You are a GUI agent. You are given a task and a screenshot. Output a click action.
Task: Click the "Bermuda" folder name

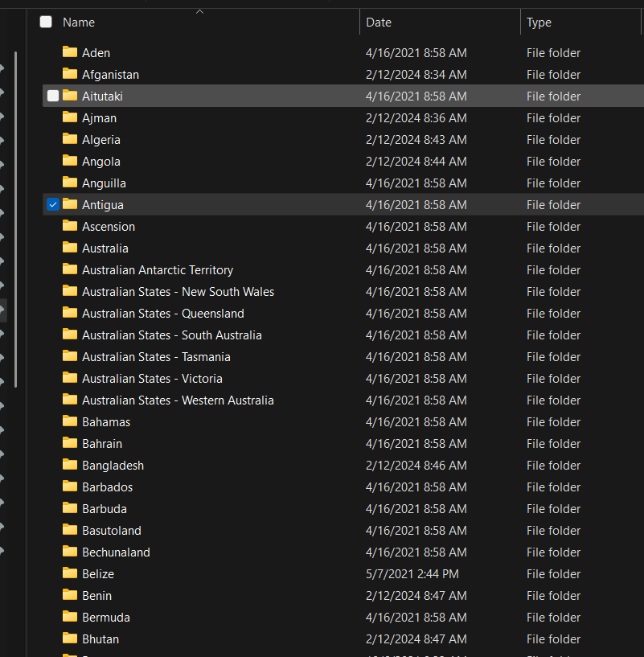click(x=106, y=618)
